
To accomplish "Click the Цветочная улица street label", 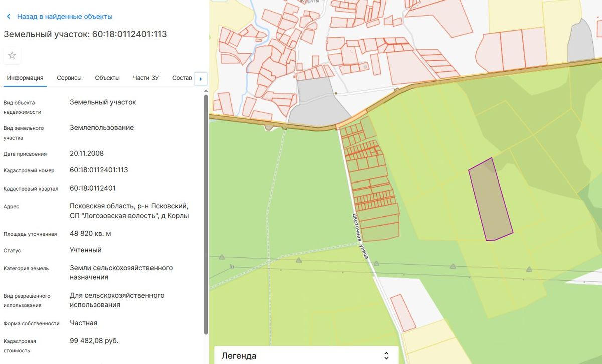I will [x=361, y=235].
